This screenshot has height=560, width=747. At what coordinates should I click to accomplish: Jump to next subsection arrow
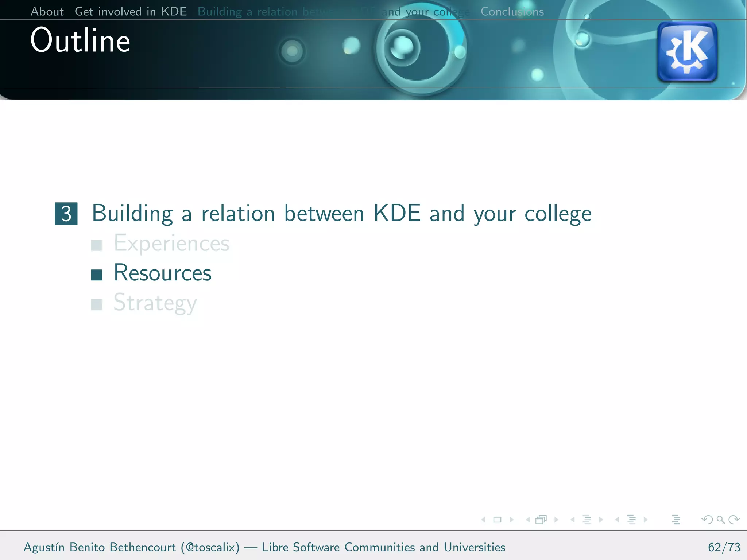tap(601, 520)
